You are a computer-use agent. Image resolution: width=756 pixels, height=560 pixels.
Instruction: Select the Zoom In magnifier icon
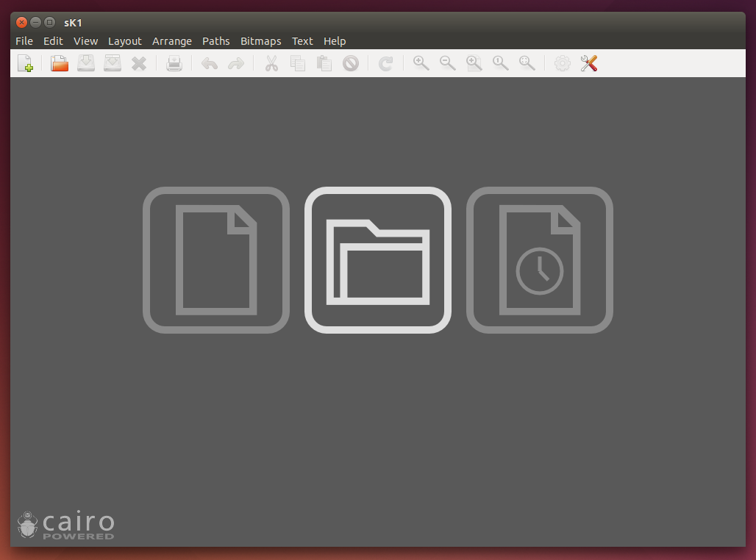pyautogui.click(x=421, y=63)
